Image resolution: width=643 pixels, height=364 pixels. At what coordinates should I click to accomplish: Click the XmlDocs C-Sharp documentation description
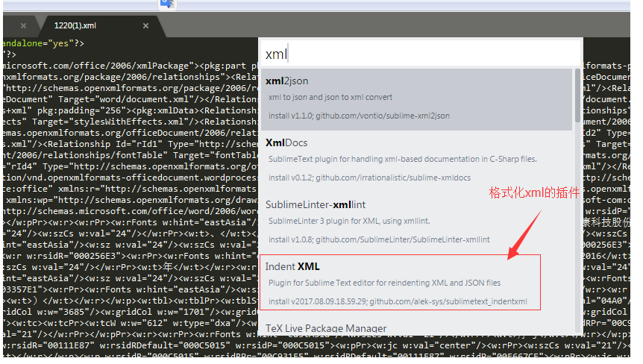point(403,160)
